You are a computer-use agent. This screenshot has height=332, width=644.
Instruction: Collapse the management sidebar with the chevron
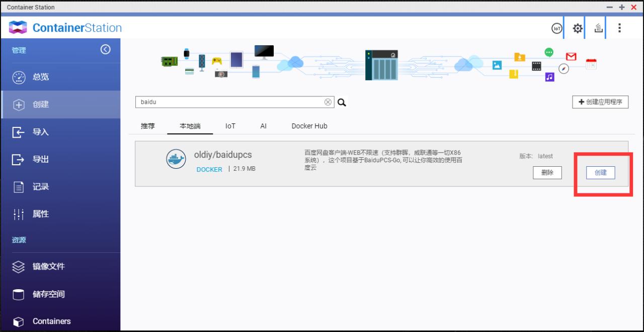(105, 50)
